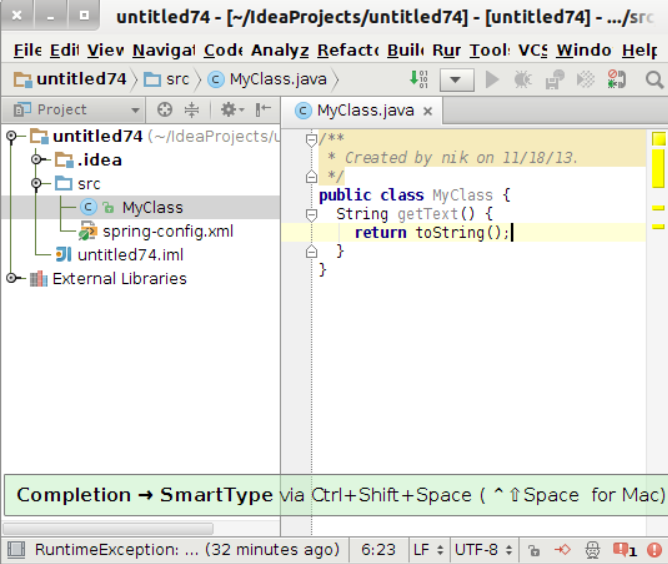Viewport: 668px width, 564px height.
Task: Click the yellow inspection status indicator
Action: (659, 139)
